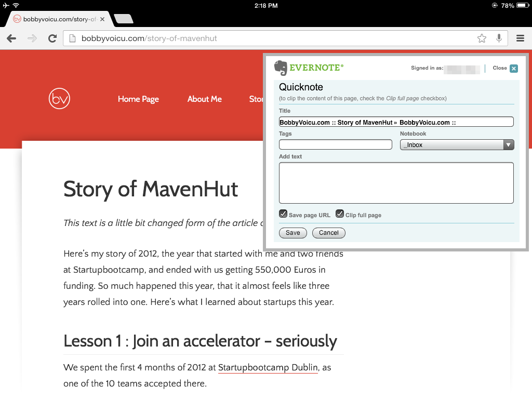532x399 pixels.
Task: Reload the page with the refresh icon
Action: (52, 38)
